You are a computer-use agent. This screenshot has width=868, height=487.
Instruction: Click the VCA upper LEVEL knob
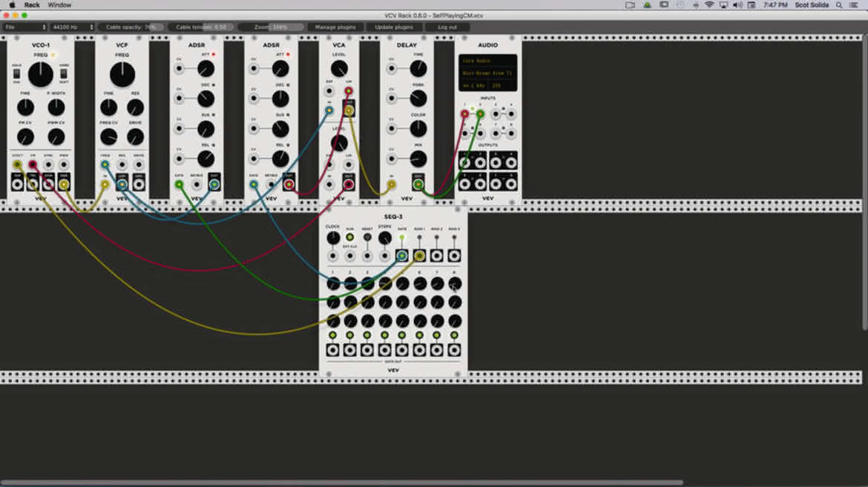pos(339,69)
